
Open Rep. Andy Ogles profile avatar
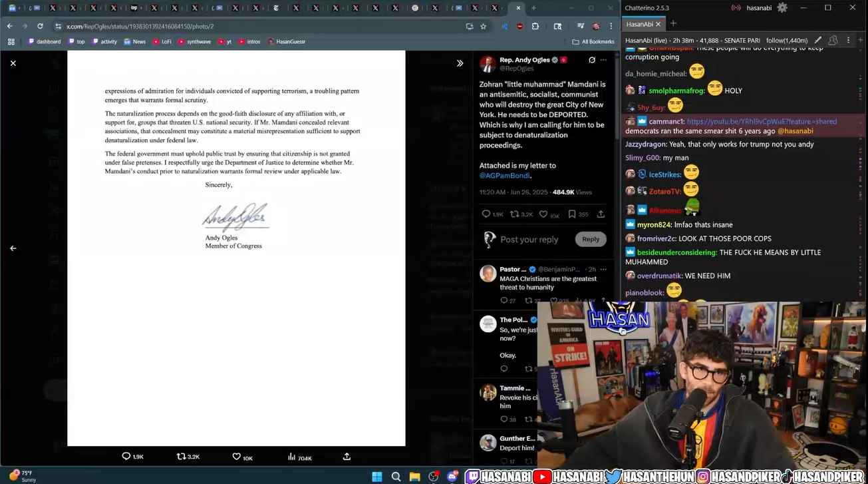coord(488,64)
